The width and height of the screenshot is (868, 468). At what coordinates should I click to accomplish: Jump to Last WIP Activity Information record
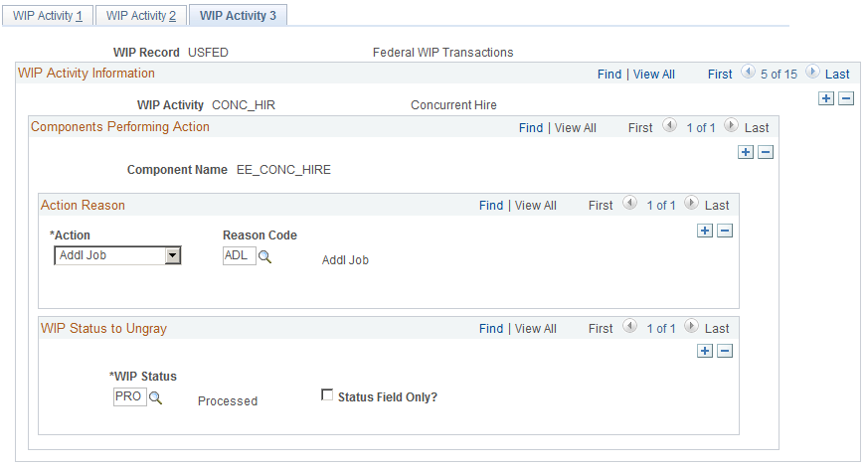click(837, 75)
